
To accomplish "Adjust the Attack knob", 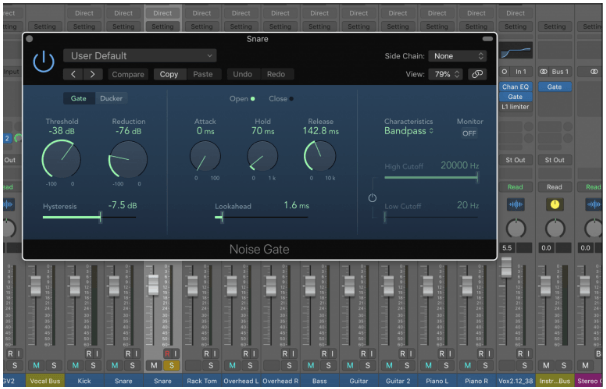I will [205, 156].
